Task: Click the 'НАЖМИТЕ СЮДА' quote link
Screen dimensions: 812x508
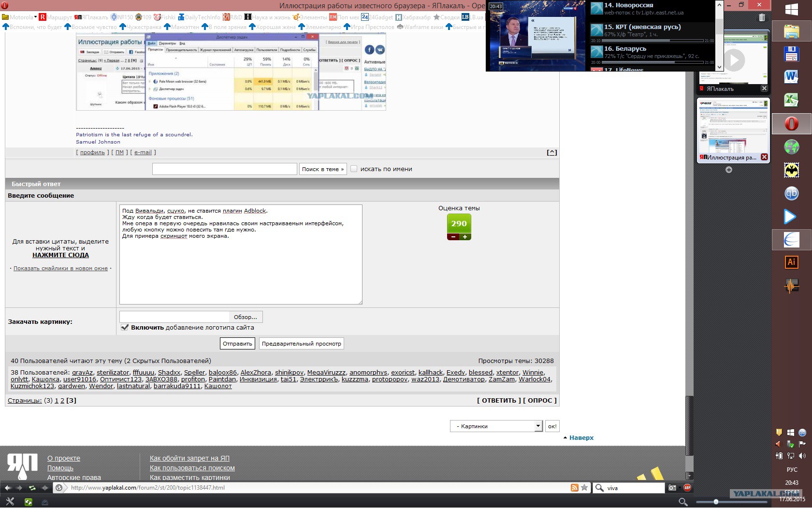Action: pyautogui.click(x=60, y=255)
